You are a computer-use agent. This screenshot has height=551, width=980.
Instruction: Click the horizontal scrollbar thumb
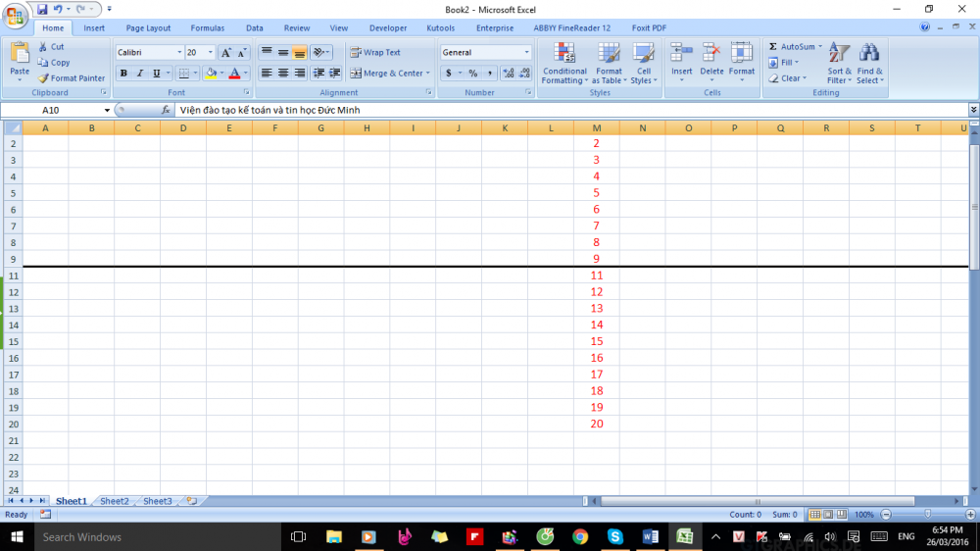[758, 501]
